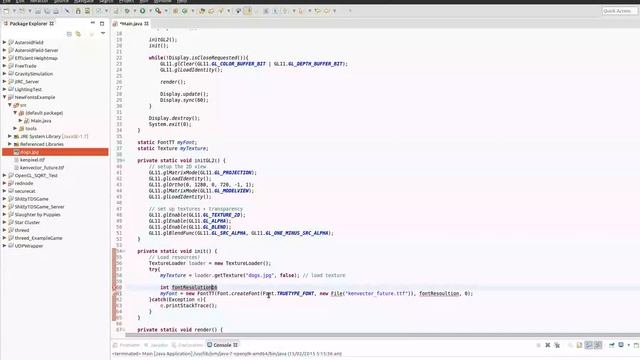The image size is (640, 360).
Task: Click the terminated Main launch status text
Action: pyautogui.click(x=227, y=354)
